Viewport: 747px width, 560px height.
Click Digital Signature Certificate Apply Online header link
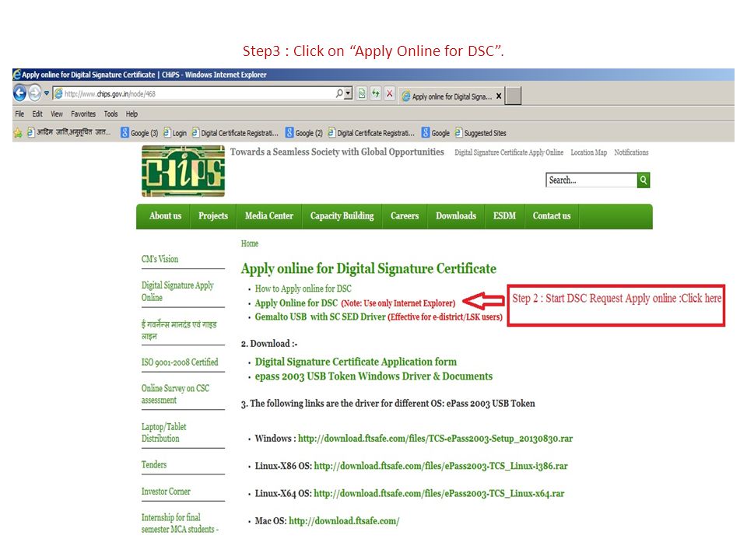[x=509, y=152]
